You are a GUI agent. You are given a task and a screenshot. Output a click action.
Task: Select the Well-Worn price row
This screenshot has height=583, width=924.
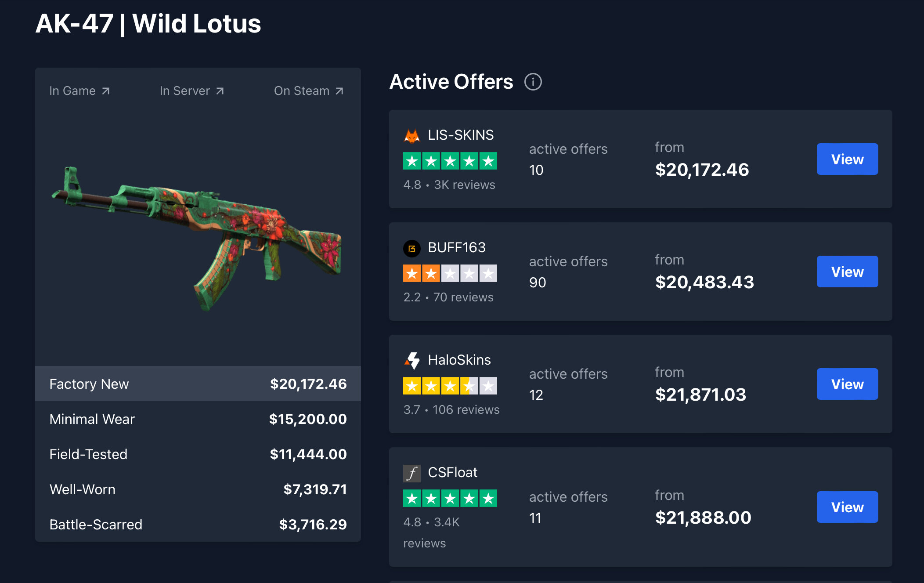pyautogui.click(x=198, y=489)
